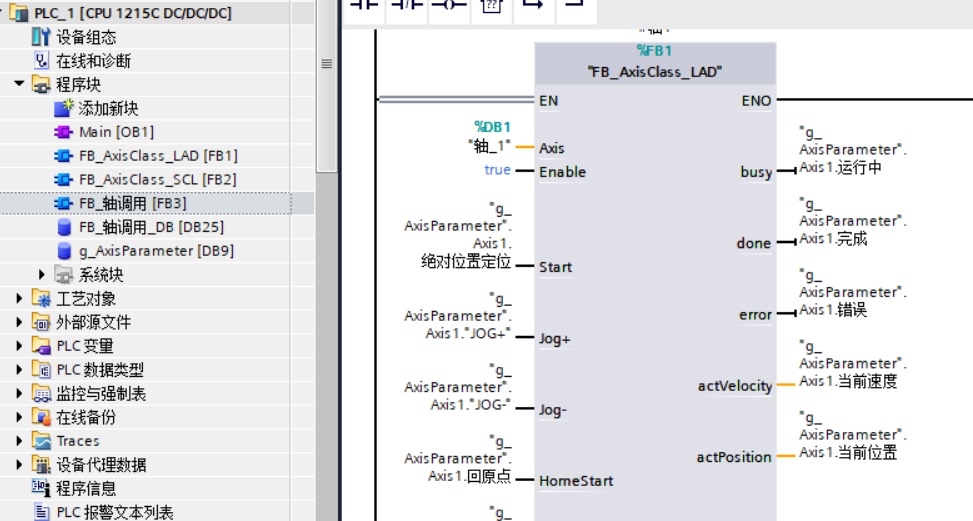The image size is (973, 521).
Task: Expand the 设备代理数据 tree node
Action: (19, 465)
